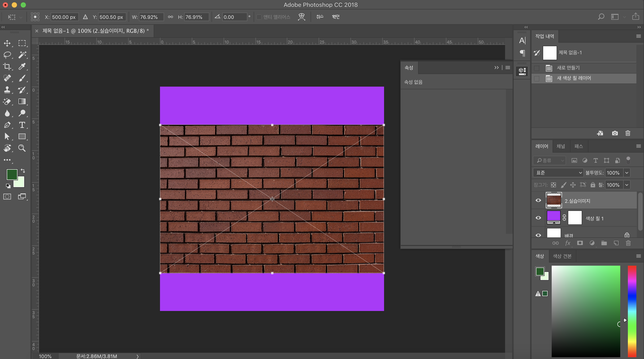
Task: Cancel the transform with 취소
Action: tap(320, 17)
